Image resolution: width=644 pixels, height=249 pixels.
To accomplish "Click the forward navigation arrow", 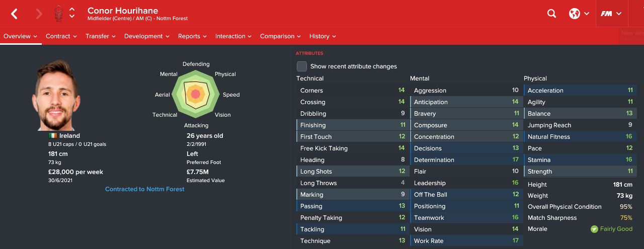I will click(39, 14).
